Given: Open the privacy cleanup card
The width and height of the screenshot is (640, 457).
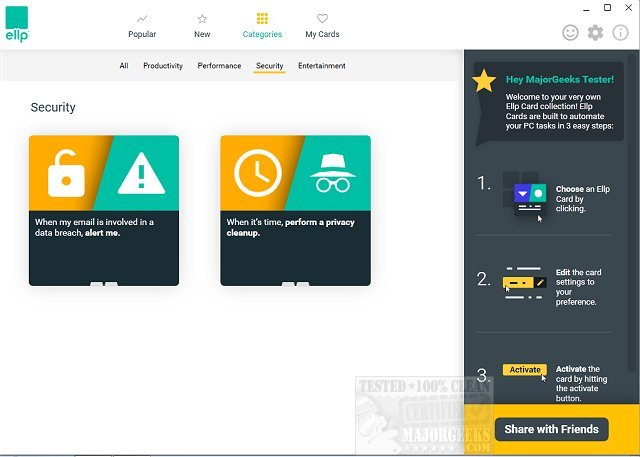Looking at the screenshot, I should coord(296,211).
